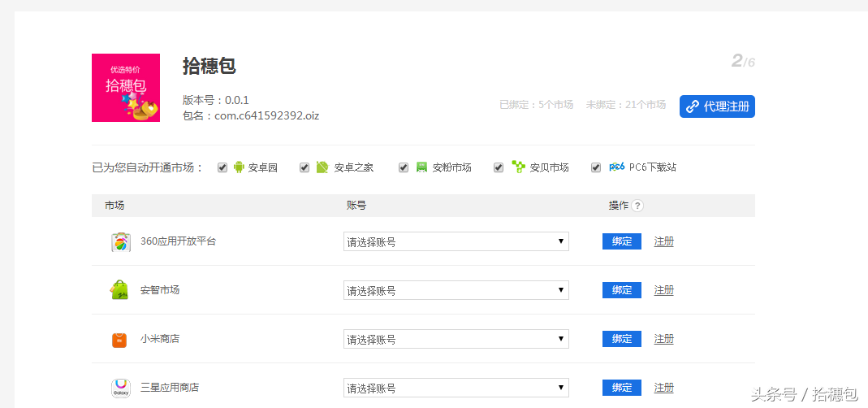The width and height of the screenshot is (868, 408).
Task: Click the 安贝市场 icon
Action: [x=518, y=167]
